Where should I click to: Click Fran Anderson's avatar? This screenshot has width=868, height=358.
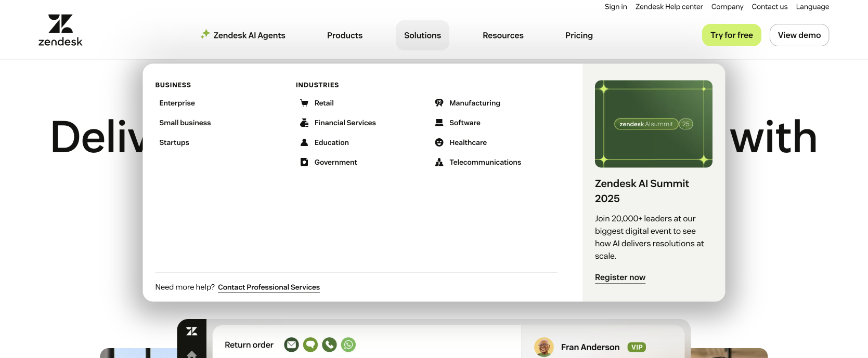click(544, 347)
